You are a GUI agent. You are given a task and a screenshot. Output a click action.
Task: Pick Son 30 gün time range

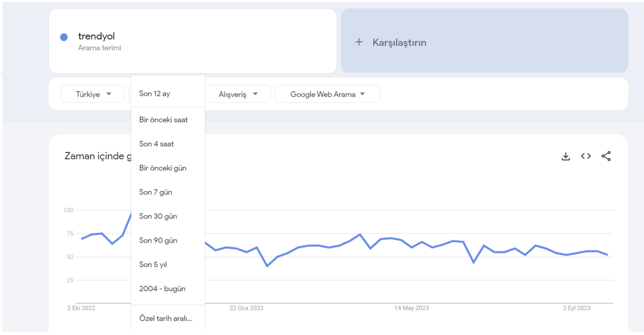168,216
